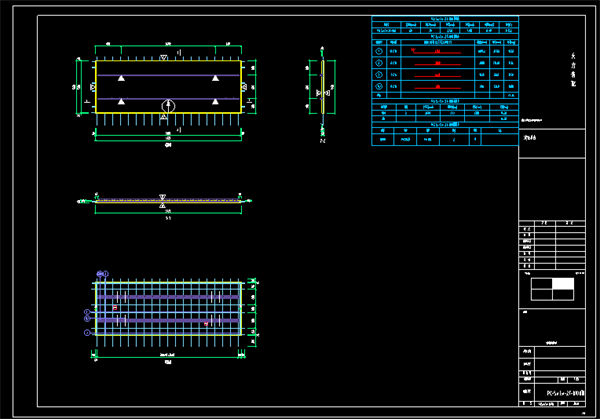
Task: Select the red rebar line in table row 4
Action: pyautogui.click(x=438, y=87)
